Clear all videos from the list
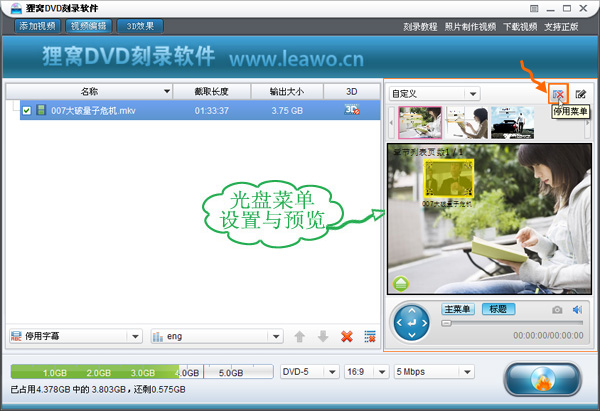 pyautogui.click(x=370, y=336)
